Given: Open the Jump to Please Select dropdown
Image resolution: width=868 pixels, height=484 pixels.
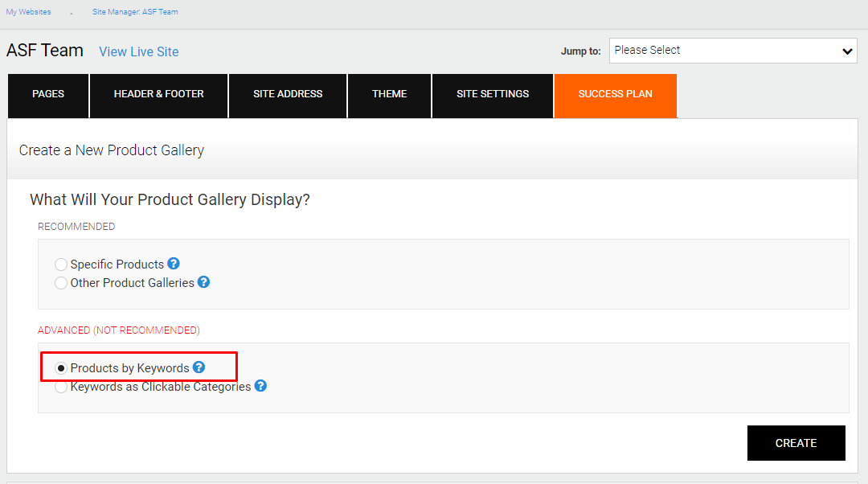Looking at the screenshot, I should 733,51.
